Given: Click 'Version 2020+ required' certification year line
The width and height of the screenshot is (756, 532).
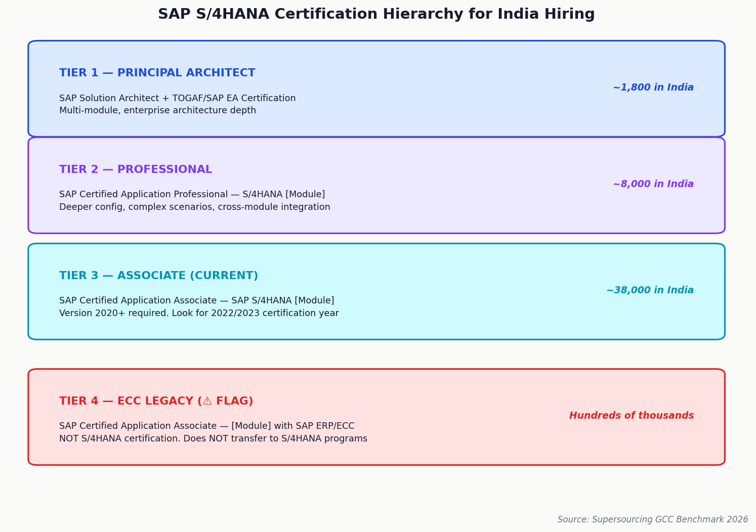Looking at the screenshot, I should click(x=199, y=314).
